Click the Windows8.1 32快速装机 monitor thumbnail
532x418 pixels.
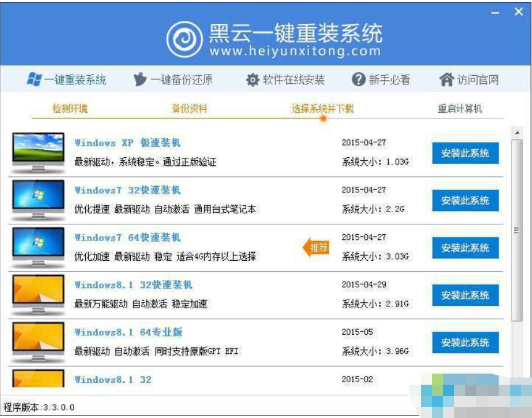pos(38,295)
